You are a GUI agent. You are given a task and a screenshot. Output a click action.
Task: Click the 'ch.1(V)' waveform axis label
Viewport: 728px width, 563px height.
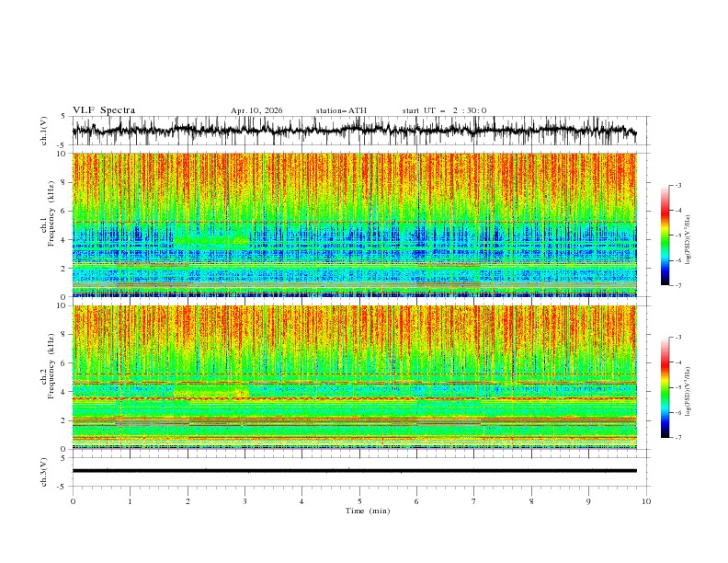[44, 131]
